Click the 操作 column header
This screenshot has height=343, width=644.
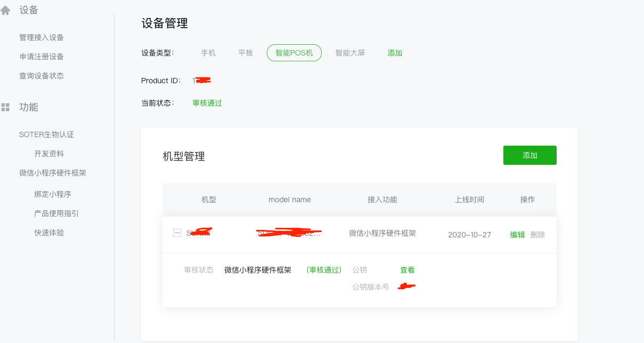click(x=527, y=200)
